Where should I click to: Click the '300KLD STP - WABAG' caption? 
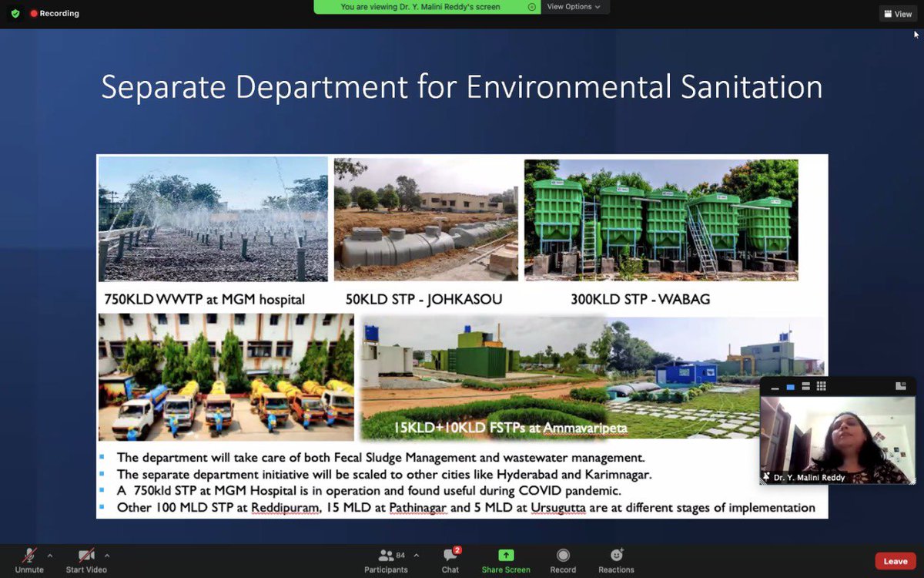(x=641, y=299)
